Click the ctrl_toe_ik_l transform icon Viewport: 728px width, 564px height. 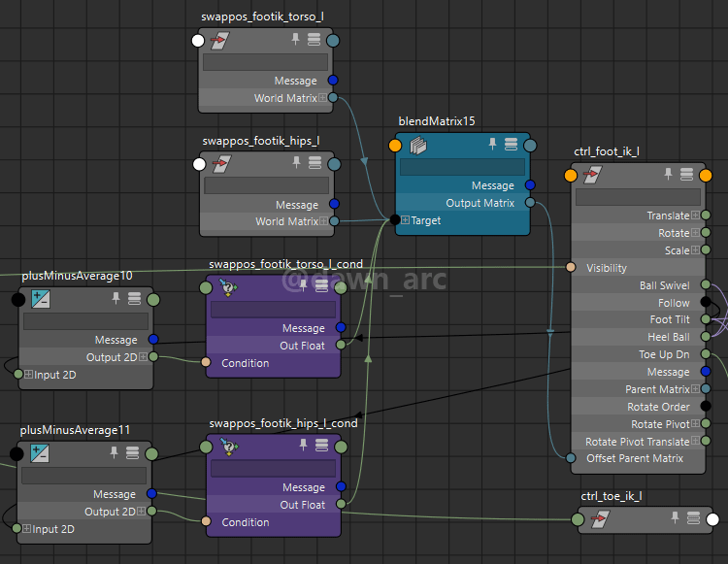coord(601,519)
